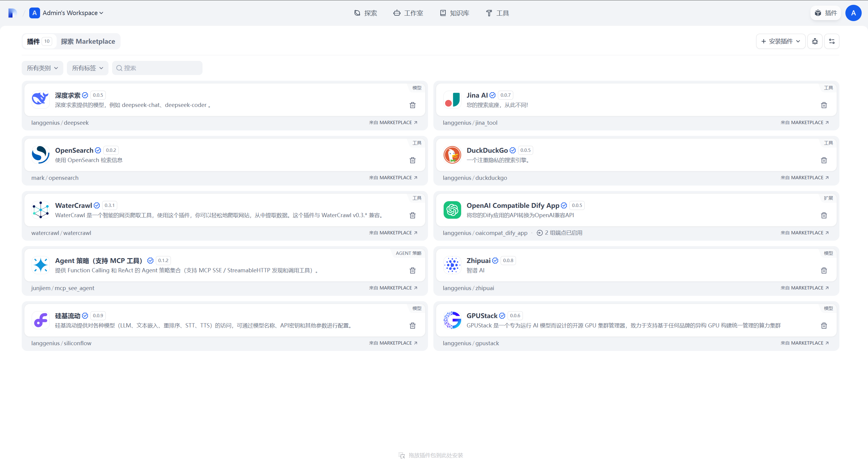Open the 所有标签 tag filter
This screenshot has height=466, width=868.
tap(88, 68)
